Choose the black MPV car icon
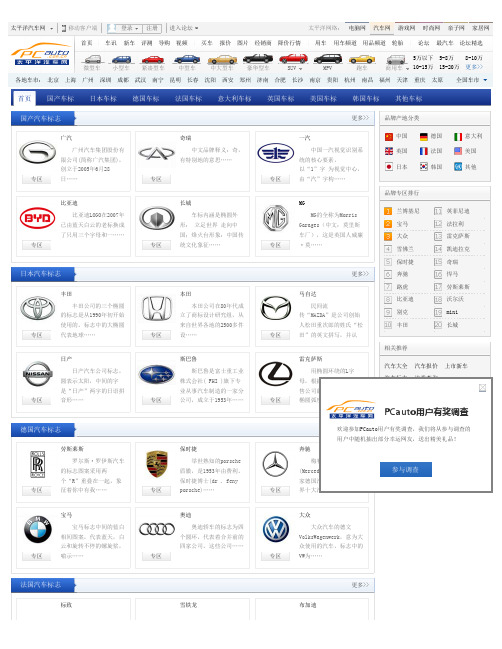 (x=328, y=59)
